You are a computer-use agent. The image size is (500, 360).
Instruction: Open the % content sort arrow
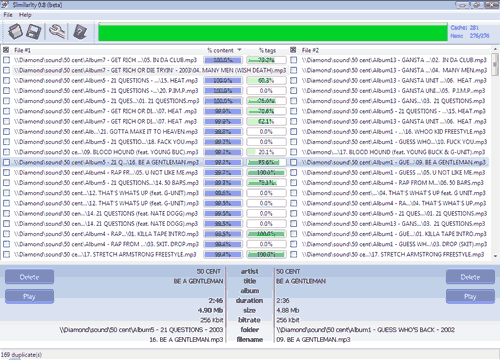coord(239,50)
